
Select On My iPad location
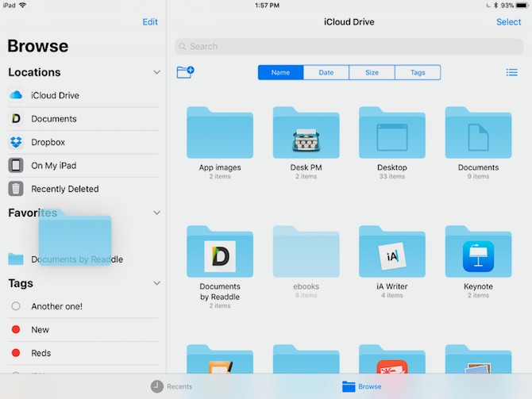pyautogui.click(x=53, y=166)
